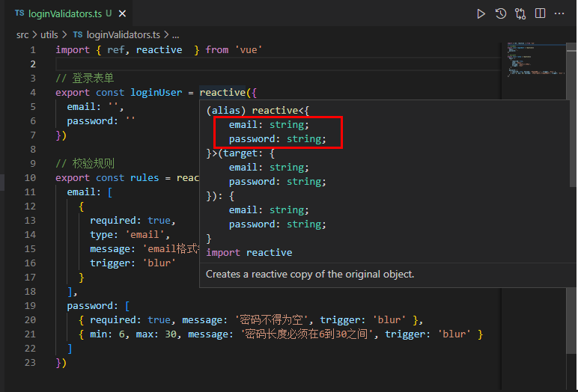
Task: Close the loginValidators.ts tab
Action: pos(122,14)
